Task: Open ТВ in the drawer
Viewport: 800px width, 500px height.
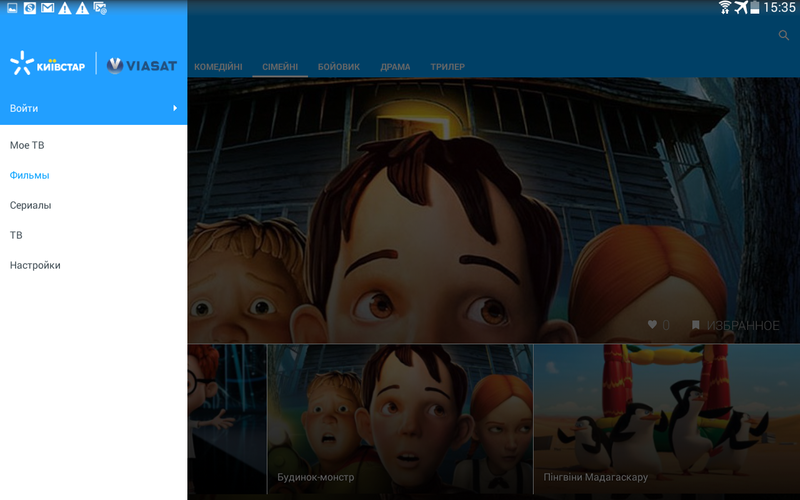Action: [x=93, y=235]
